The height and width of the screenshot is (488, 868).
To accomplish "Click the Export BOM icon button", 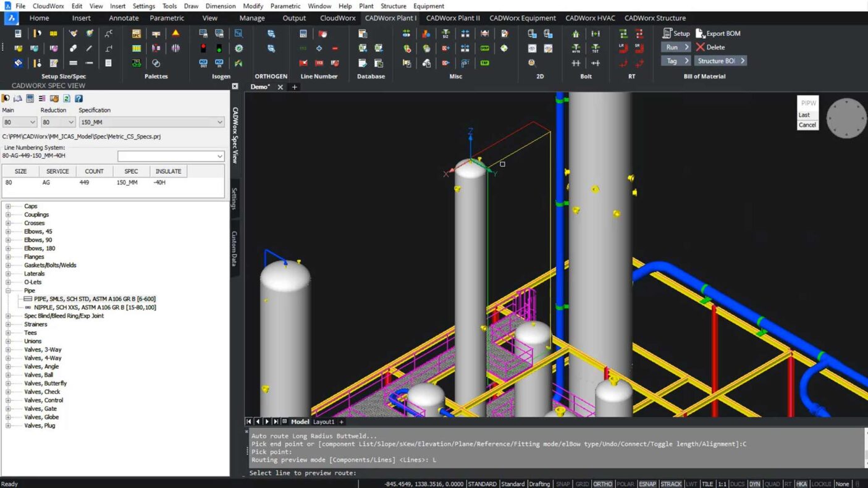I will tap(718, 33).
